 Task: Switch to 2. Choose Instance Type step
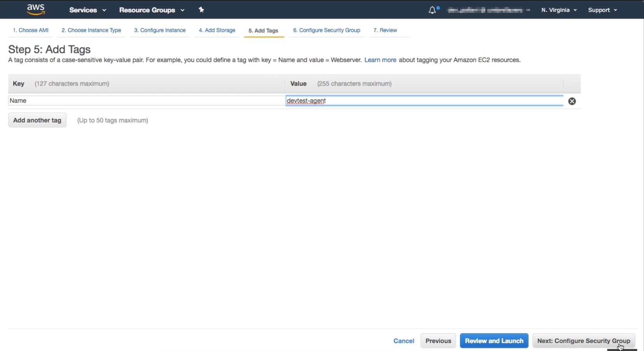pos(91,30)
